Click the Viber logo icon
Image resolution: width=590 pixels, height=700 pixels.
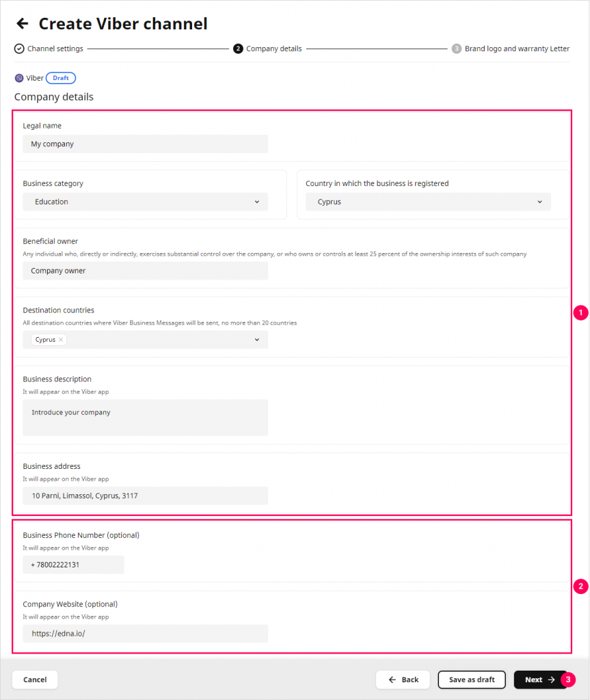coord(19,78)
